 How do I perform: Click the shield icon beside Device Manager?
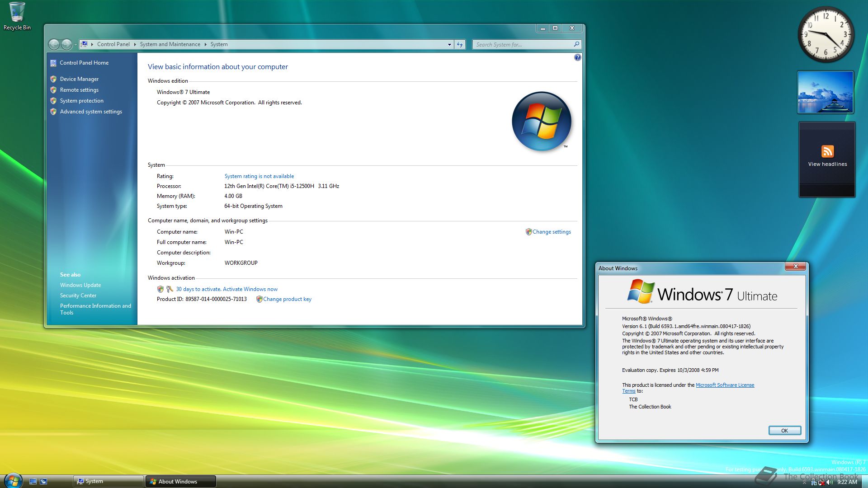pyautogui.click(x=53, y=79)
